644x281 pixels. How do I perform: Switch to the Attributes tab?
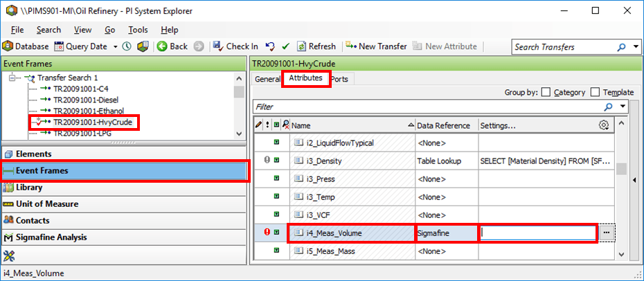[305, 78]
